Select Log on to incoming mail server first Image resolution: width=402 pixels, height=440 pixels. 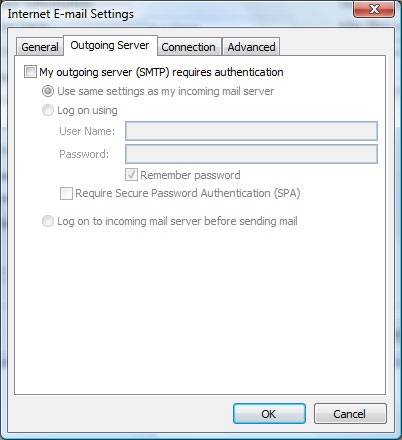coord(48,221)
